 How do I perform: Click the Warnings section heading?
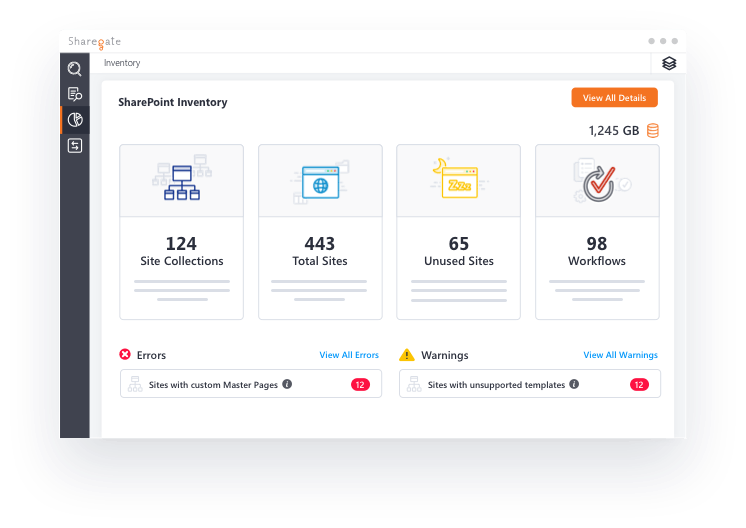click(445, 355)
